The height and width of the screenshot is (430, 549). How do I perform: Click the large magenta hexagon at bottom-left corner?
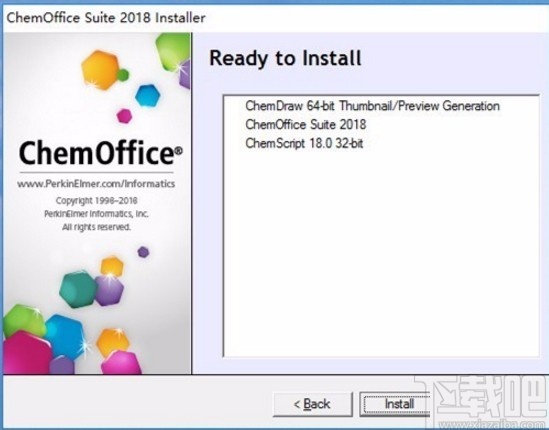[x=27, y=352]
